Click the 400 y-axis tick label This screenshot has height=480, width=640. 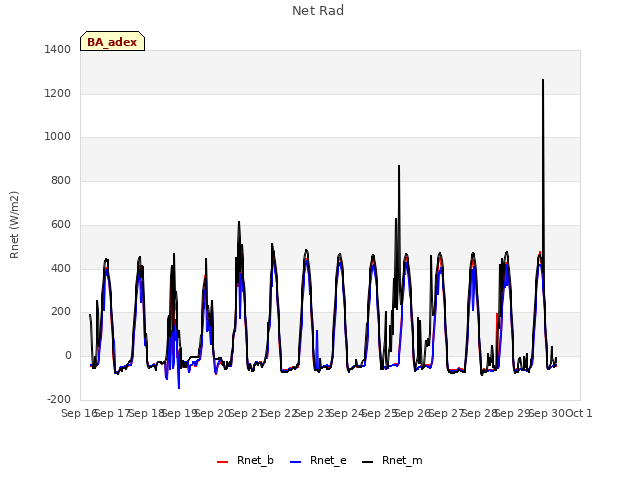61,269
